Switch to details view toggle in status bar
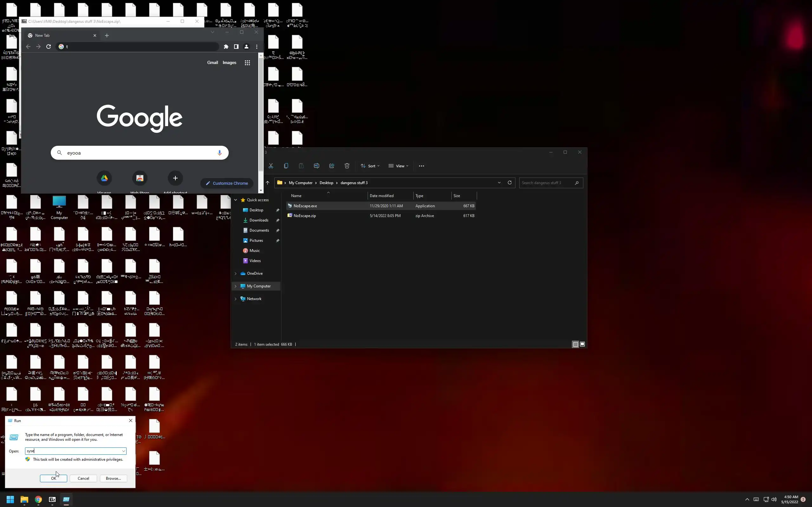 575,344
